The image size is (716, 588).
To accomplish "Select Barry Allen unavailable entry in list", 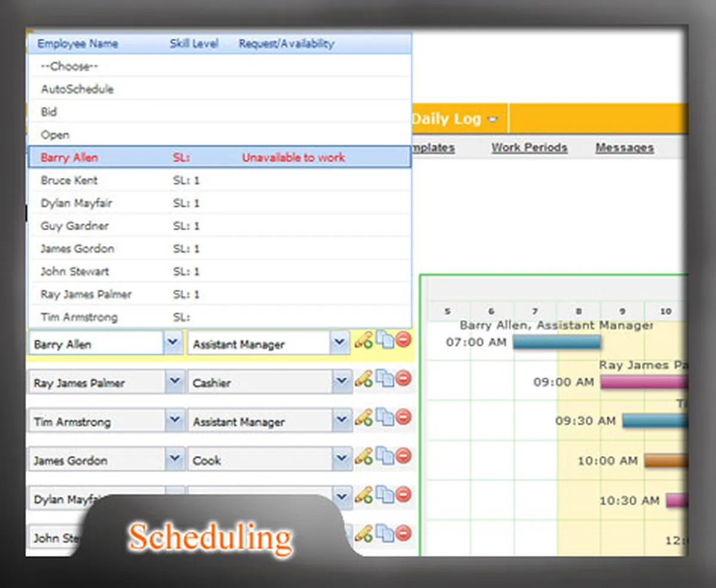I will 220,158.
